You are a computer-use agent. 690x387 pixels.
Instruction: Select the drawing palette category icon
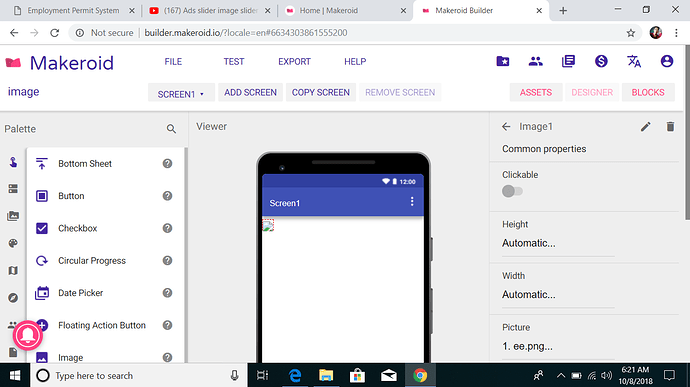pyautogui.click(x=13, y=243)
